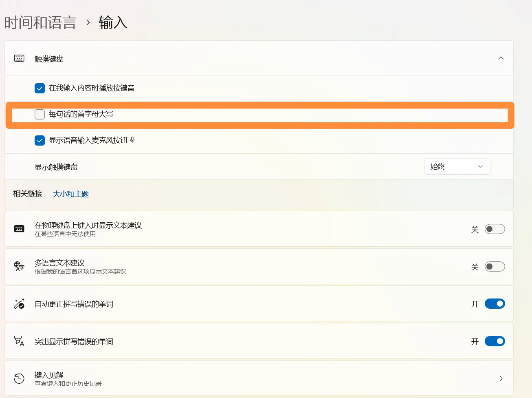Turn off 自动更正拼写错误的单词
The height and width of the screenshot is (398, 532).
495,303
